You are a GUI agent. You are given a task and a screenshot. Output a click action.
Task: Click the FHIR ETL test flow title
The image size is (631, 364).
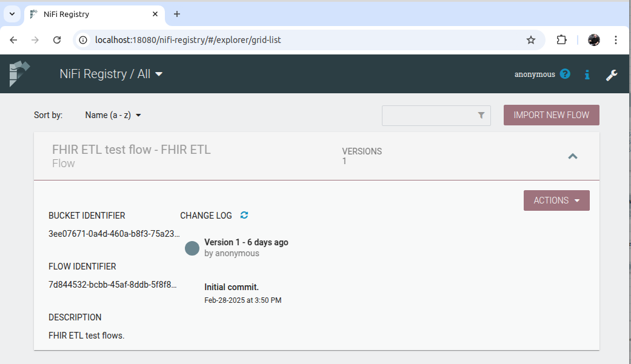pos(131,150)
